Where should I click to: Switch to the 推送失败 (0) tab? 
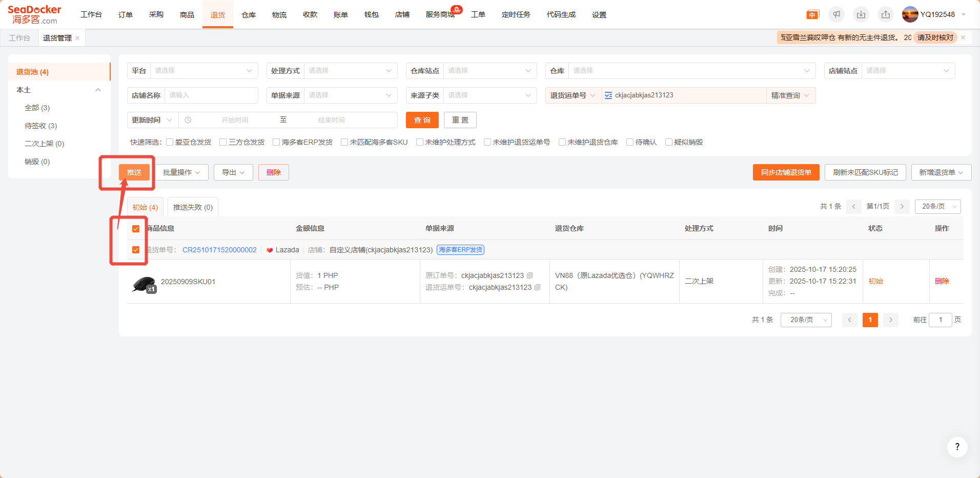(193, 207)
